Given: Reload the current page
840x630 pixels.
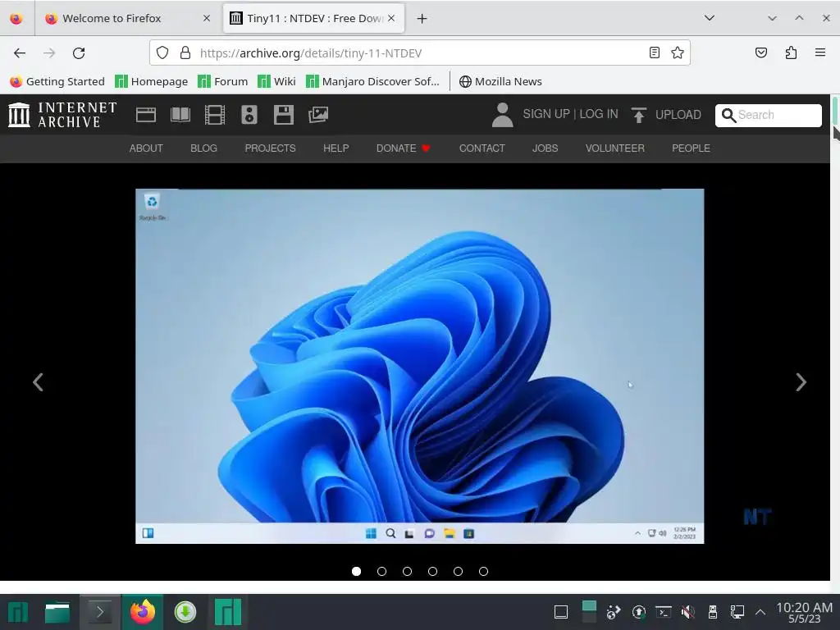Looking at the screenshot, I should [x=79, y=53].
